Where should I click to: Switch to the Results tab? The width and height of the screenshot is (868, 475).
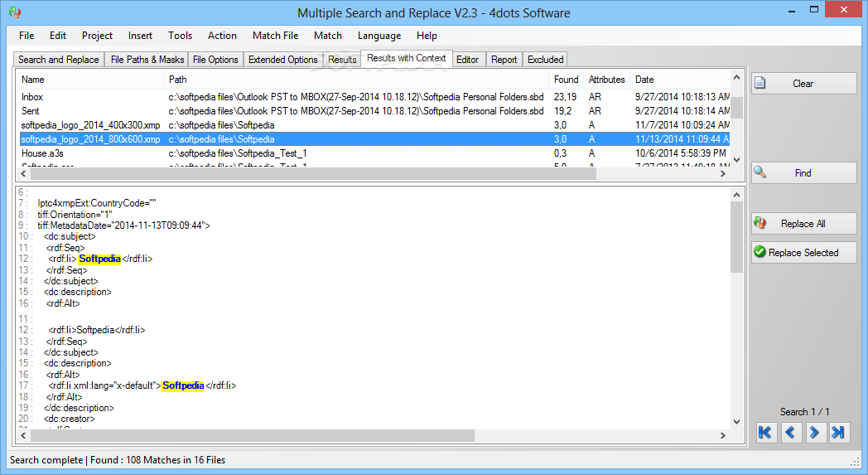[342, 60]
